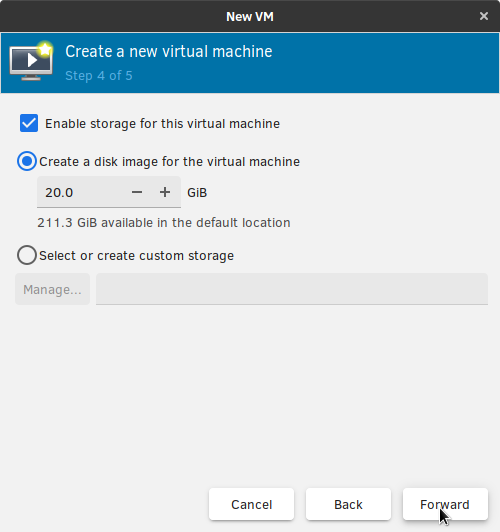This screenshot has width=500, height=532.
Task: Click the Create a disk image label
Action: pyautogui.click(x=170, y=162)
